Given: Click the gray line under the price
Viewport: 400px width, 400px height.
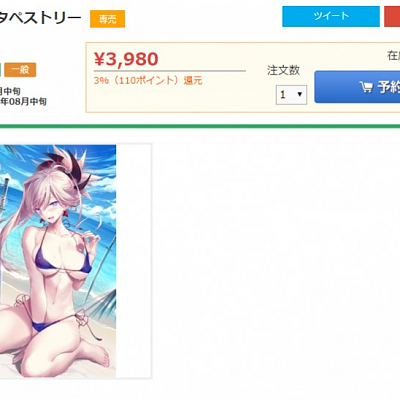Looking at the screenshot, I should pyautogui.click(x=170, y=71).
